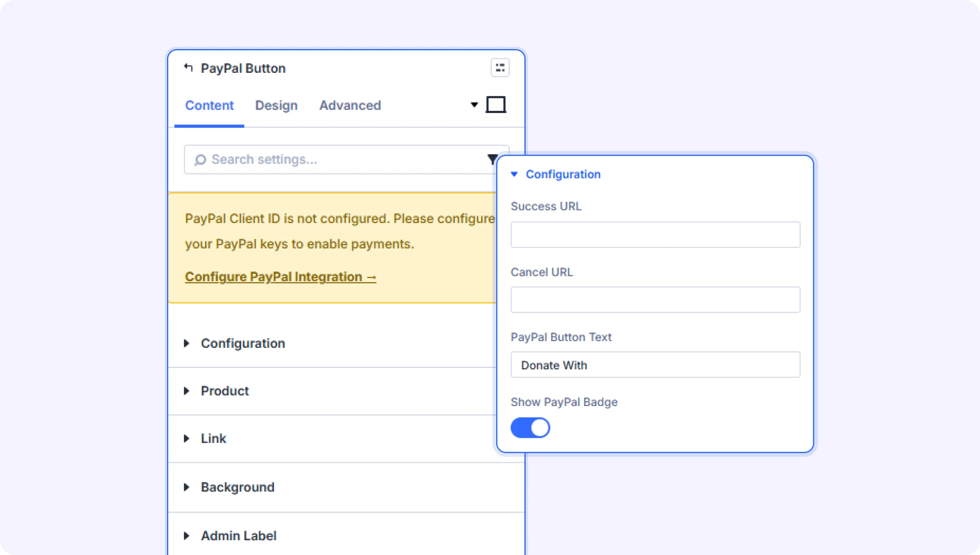This screenshot has height=555, width=980.
Task: Click the PayPal Button Text field
Action: 655,365
